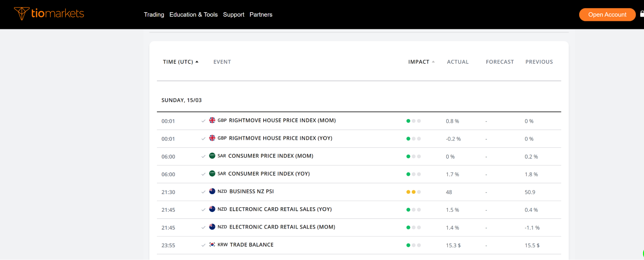Viewport: 644px width, 260px height.
Task: Expand Electronic Card Retail Sales (YoY) row
Action: (x=280, y=209)
